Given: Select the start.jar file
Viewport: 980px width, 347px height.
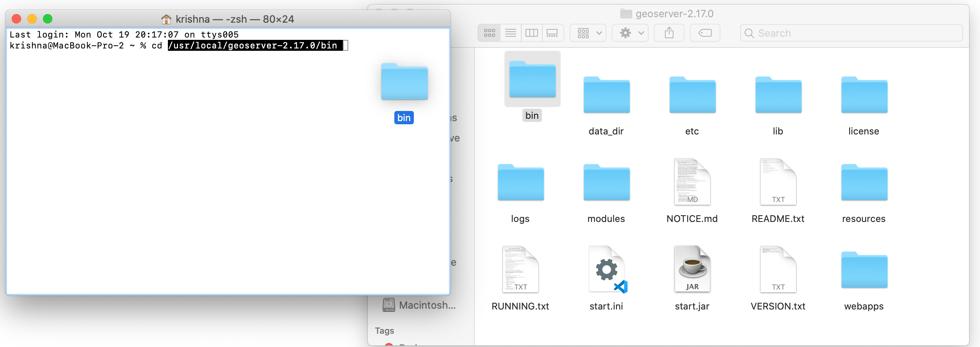Looking at the screenshot, I should pos(692,269).
